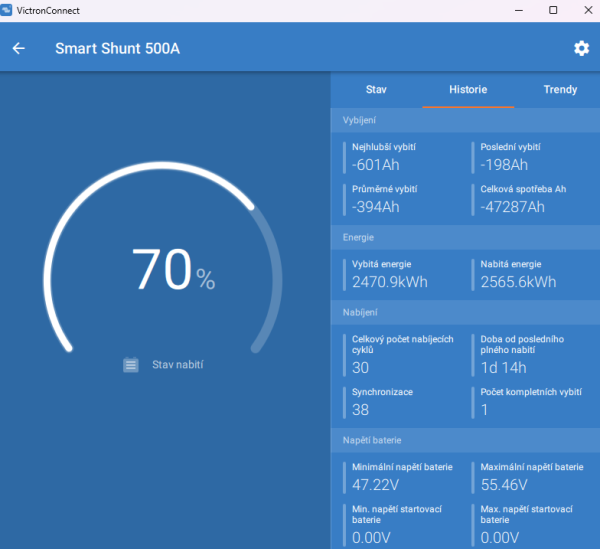Select Celková spotřeba Ah value -47287Ah

pos(512,207)
